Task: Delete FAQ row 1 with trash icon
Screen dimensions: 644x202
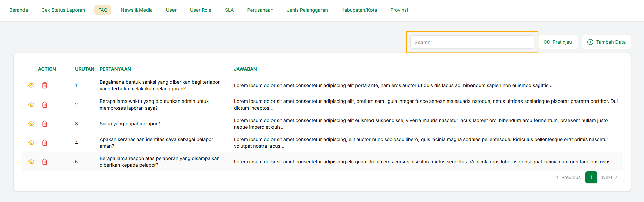Action: click(x=45, y=85)
